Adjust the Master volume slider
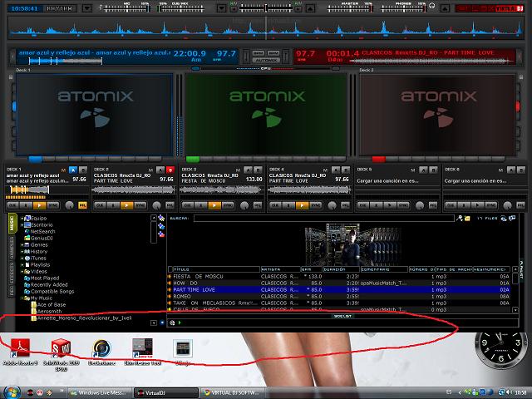Screen dimensions: 532x399 349,8
